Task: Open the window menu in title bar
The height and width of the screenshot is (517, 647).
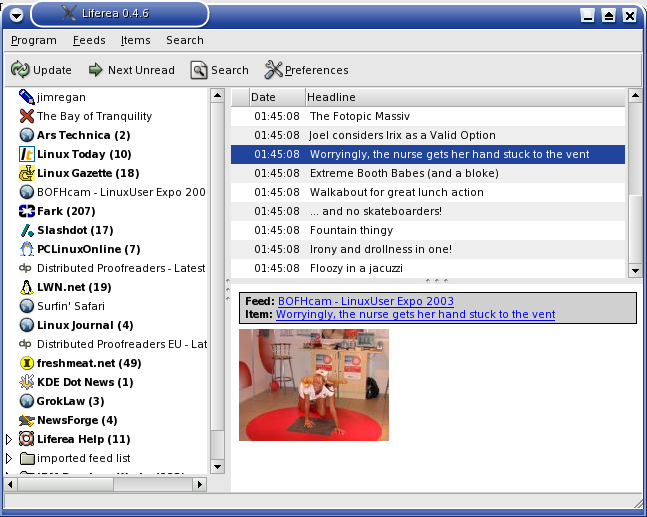Action: tap(16, 15)
